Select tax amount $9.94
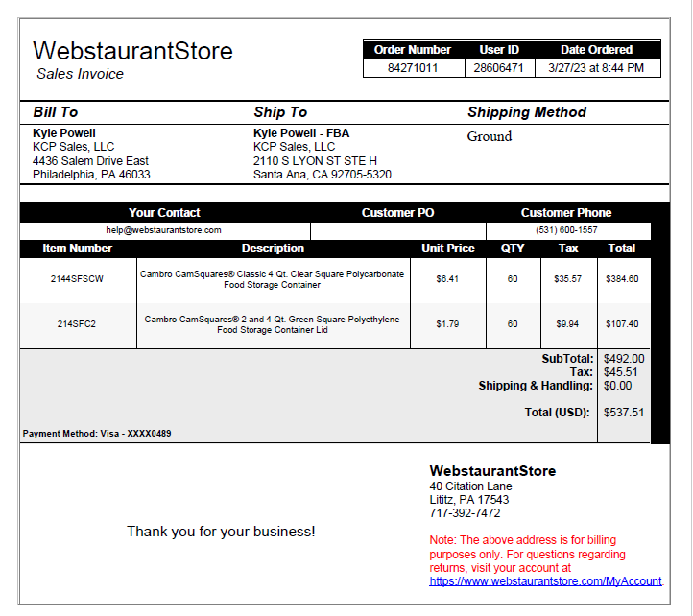 (x=567, y=324)
